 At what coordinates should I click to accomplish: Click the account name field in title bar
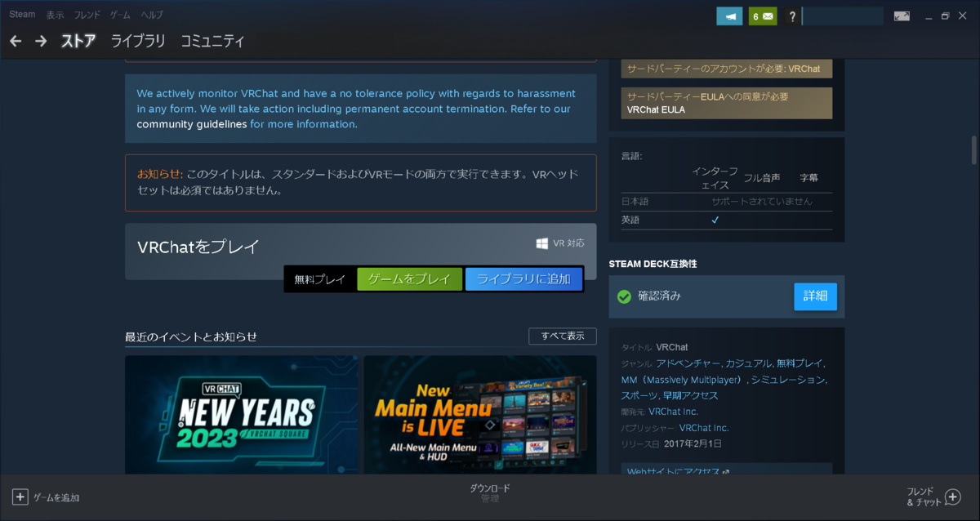pyautogui.click(x=844, y=16)
